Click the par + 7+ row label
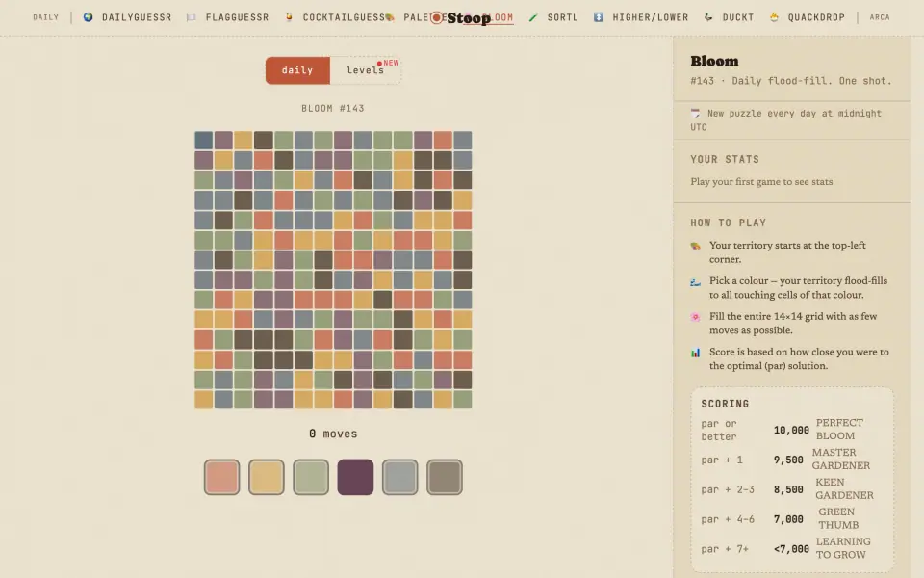 (724, 548)
